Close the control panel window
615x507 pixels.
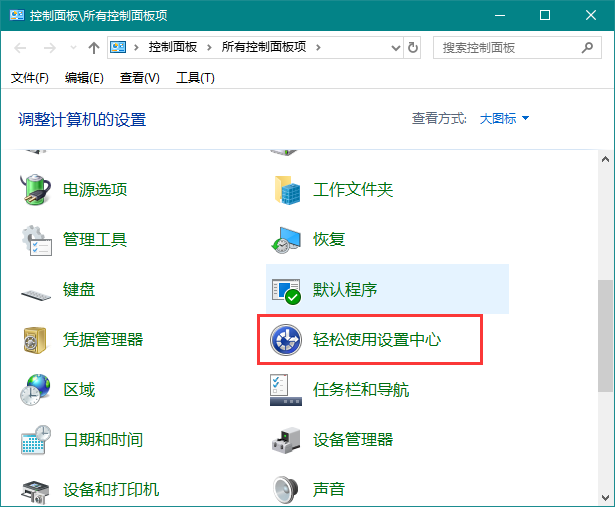(x=591, y=15)
